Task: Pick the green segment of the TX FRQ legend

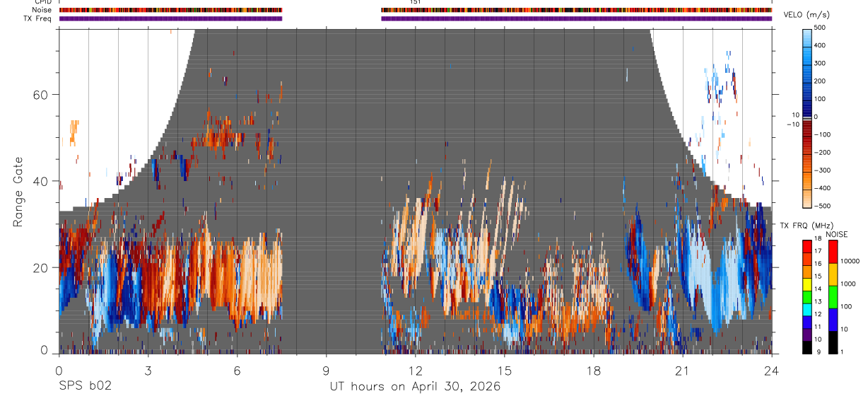Action: [807, 296]
